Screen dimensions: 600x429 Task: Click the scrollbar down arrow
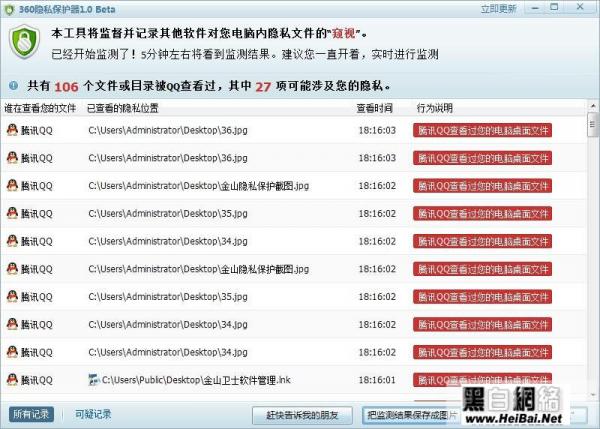[592, 395]
